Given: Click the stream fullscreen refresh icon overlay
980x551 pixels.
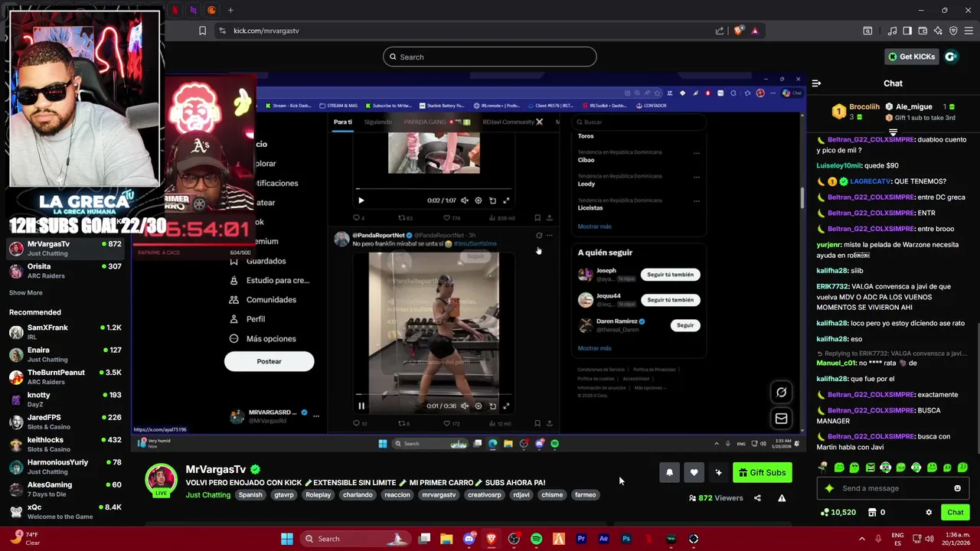Looking at the screenshot, I should coord(781,393).
